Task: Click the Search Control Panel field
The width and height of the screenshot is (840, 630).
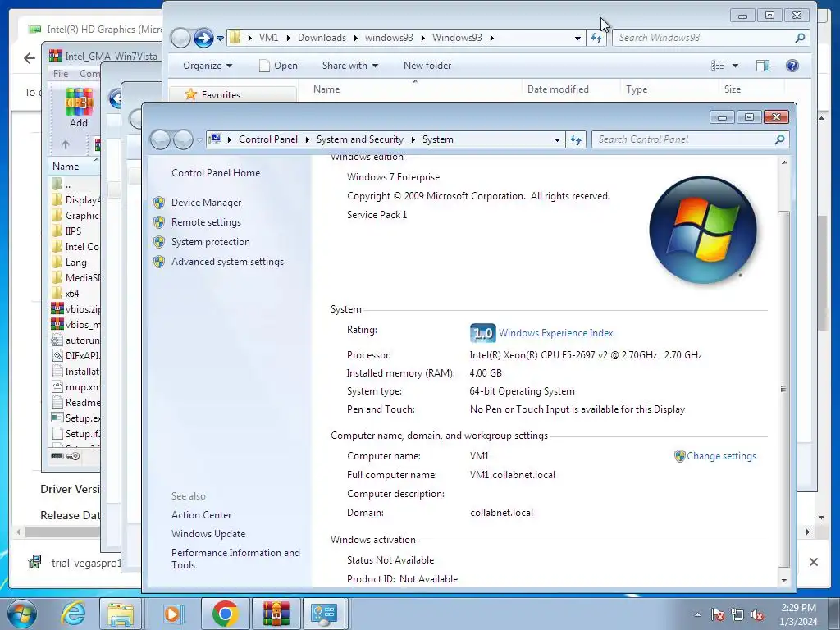Action: 683,139
